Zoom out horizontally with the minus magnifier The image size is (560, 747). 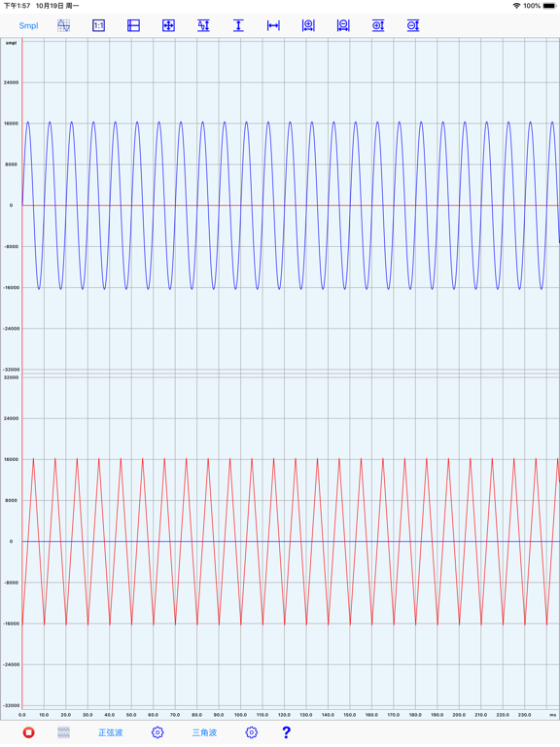[x=343, y=25]
